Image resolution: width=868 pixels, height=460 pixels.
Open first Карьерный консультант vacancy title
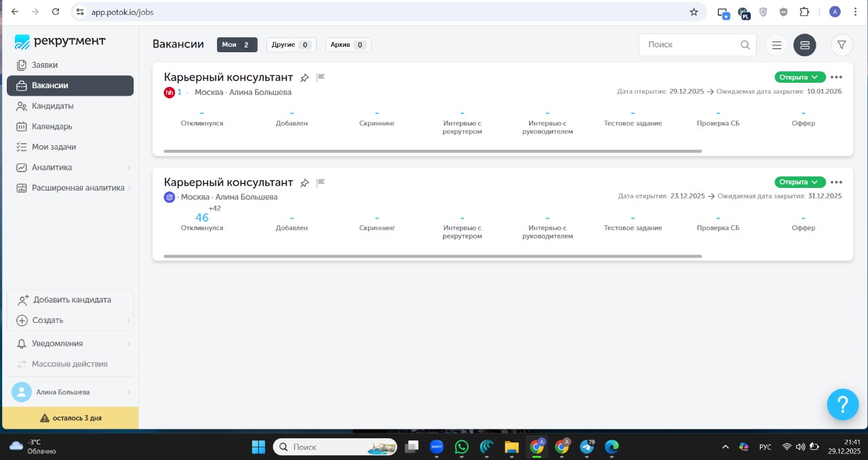(229, 77)
